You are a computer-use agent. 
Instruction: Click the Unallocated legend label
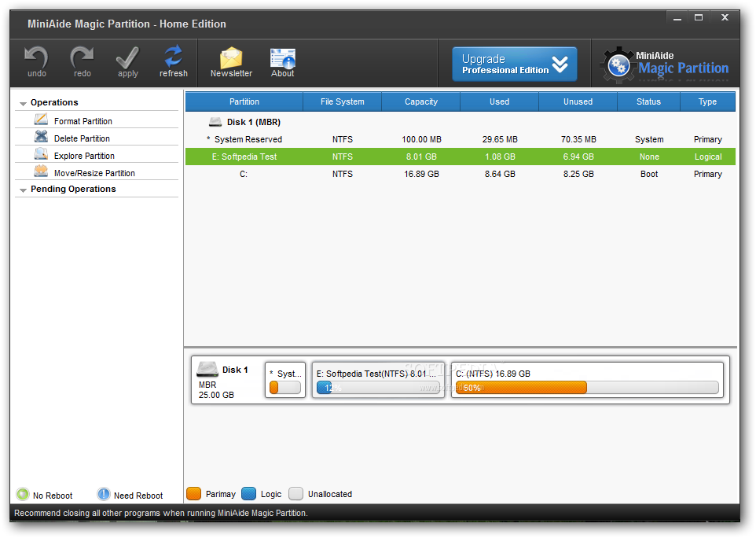pos(330,494)
